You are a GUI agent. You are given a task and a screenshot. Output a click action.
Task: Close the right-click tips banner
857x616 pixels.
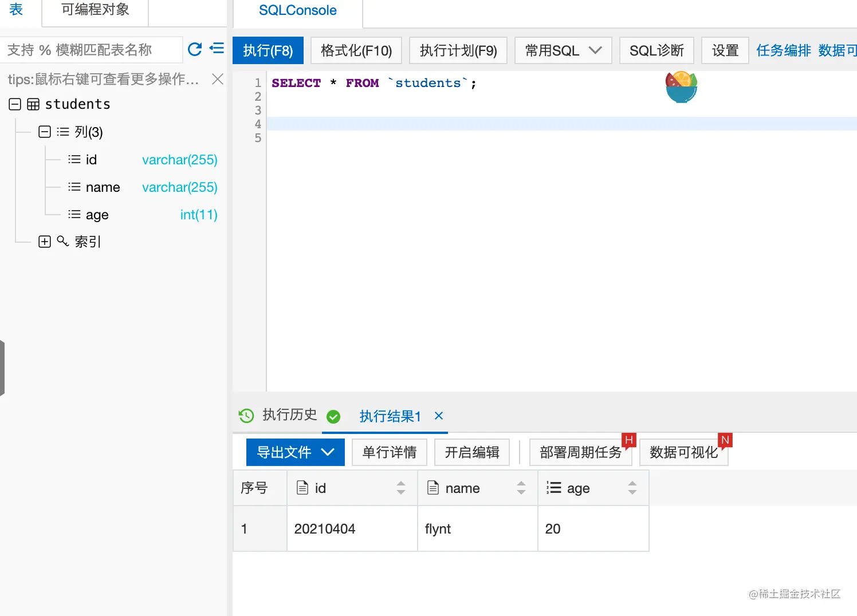[218, 79]
